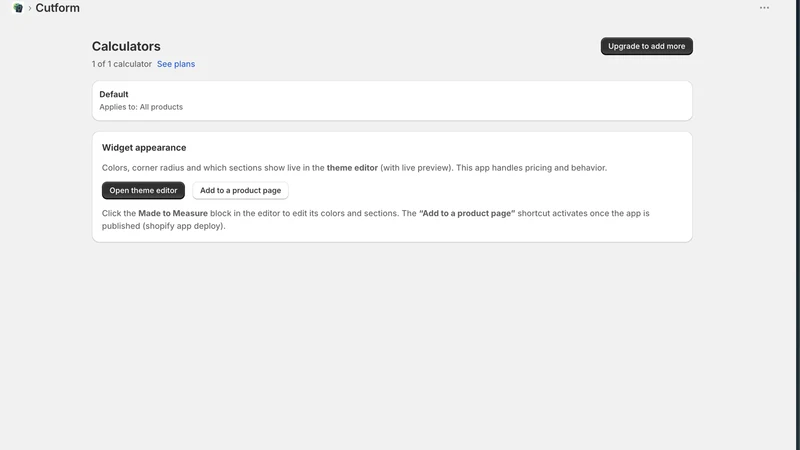Viewport: 800px width, 450px height.
Task: Click the Calculators page heading
Action: 126,46
